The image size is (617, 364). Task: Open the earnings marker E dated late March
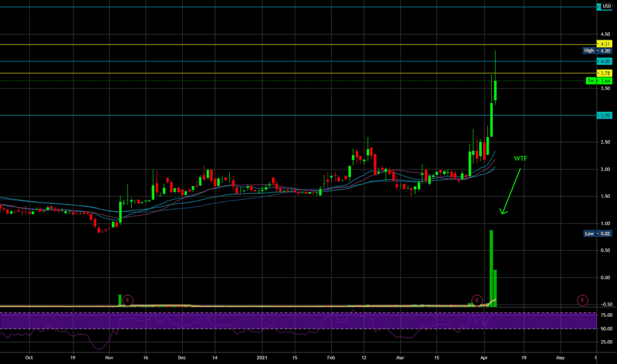click(477, 300)
